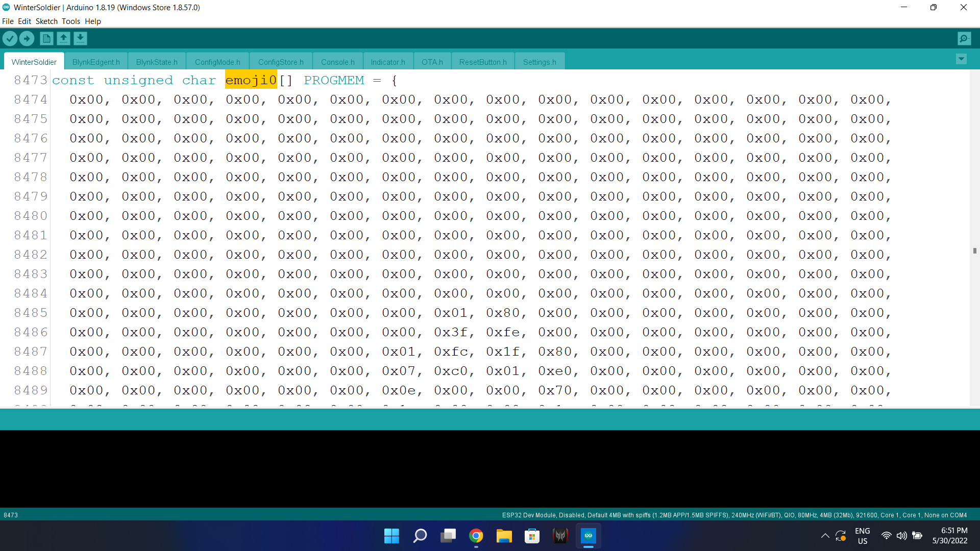Create a new sketch
This screenshot has width=980, height=551.
pos(46,38)
